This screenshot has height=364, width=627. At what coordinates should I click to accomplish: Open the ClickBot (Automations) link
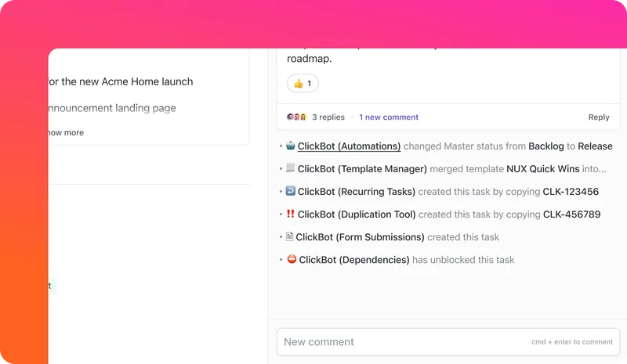pos(349,146)
